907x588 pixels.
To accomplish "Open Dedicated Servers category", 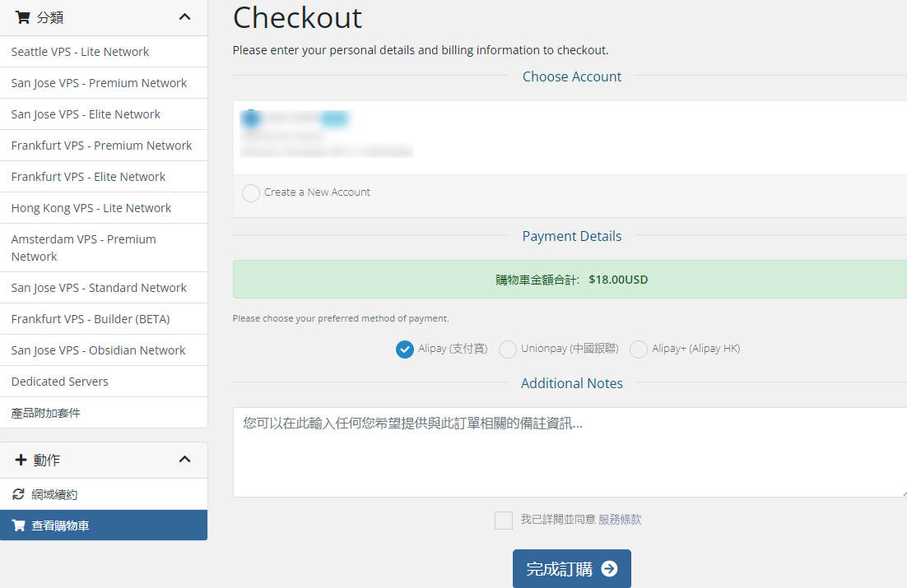I will [x=104, y=382].
